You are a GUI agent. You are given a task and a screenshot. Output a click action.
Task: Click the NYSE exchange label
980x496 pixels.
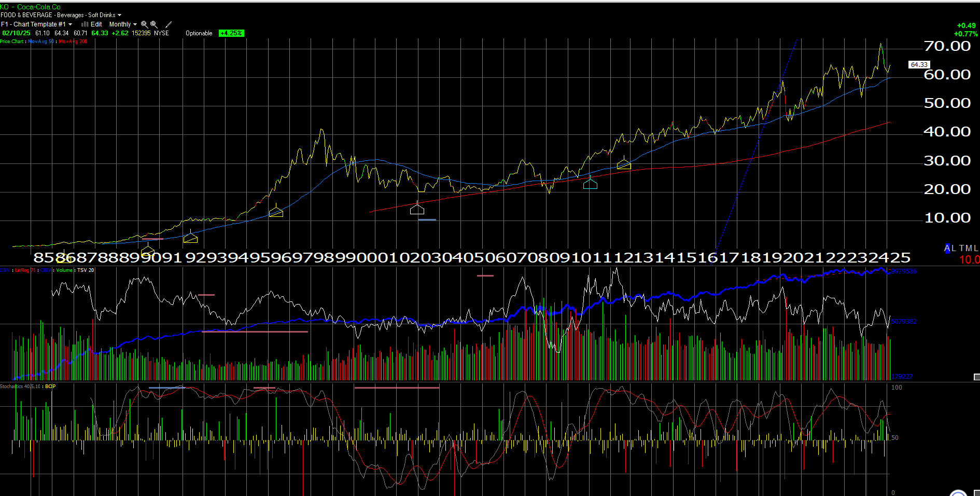(162, 33)
